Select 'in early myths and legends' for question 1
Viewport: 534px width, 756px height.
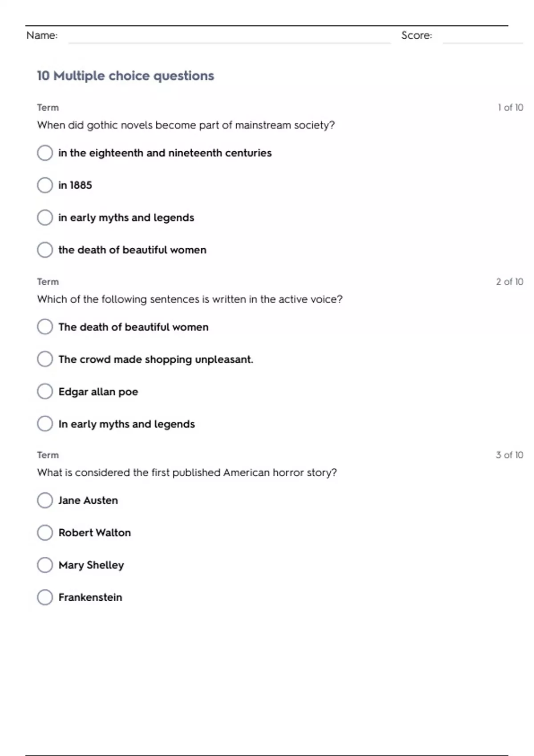pos(45,217)
